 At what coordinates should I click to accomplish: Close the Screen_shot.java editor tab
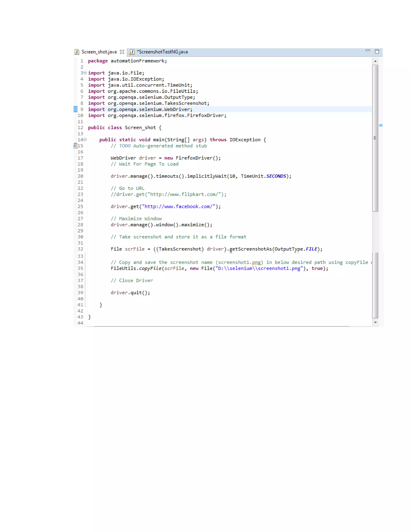click(122, 52)
